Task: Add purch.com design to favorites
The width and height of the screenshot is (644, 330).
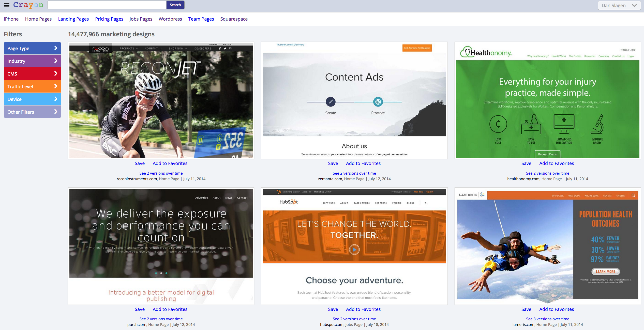Action: point(170,309)
